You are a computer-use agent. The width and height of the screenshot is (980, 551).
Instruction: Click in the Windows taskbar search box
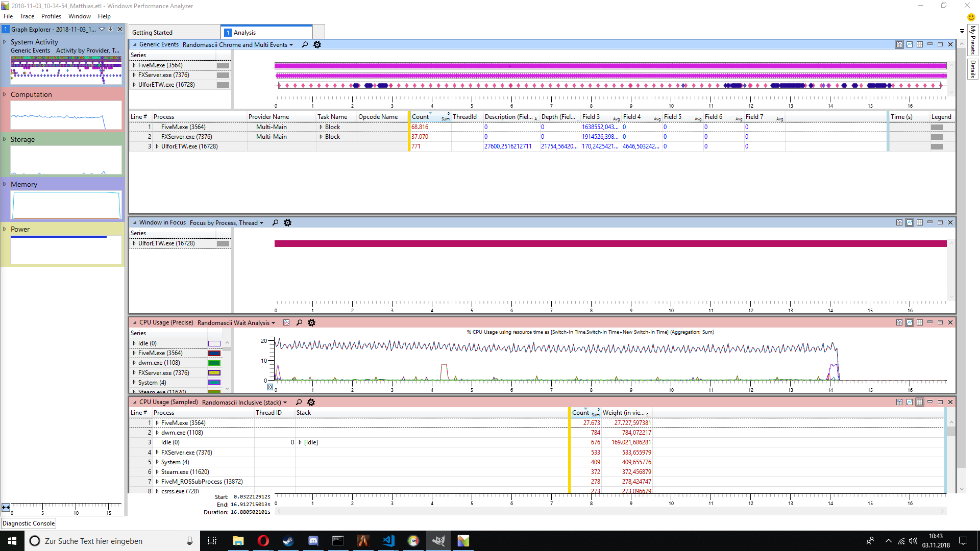(x=112, y=541)
